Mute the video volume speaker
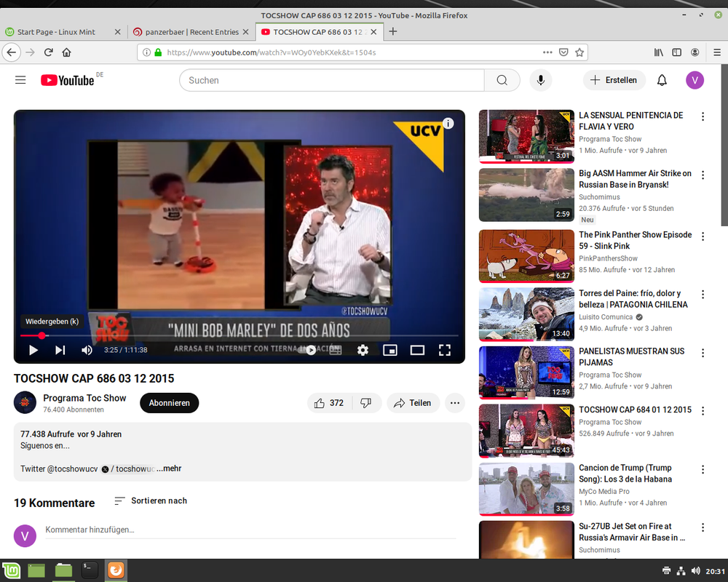This screenshot has height=582, width=728. pyautogui.click(x=87, y=350)
